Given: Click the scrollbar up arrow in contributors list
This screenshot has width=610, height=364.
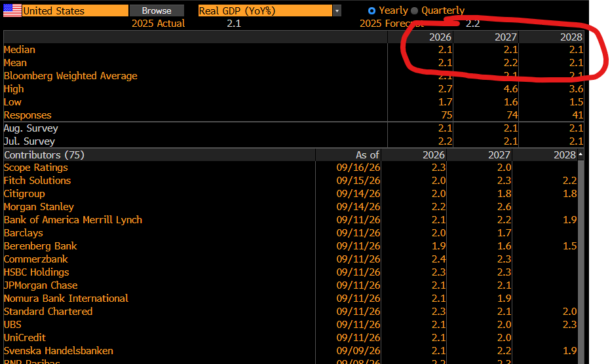Looking at the screenshot, I should pyautogui.click(x=581, y=155).
